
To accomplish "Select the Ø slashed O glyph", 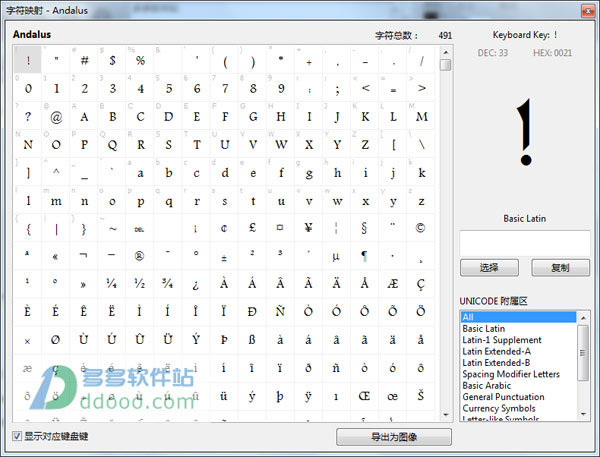I will tap(56, 340).
